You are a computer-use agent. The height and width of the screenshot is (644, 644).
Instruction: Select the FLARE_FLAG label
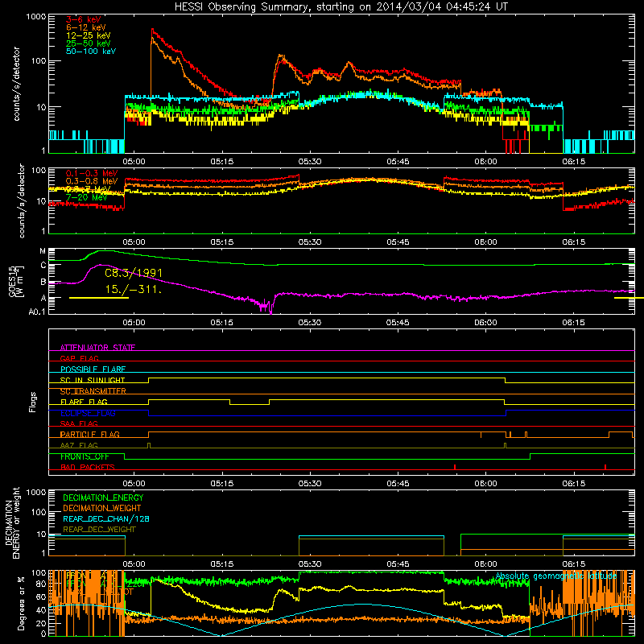(84, 402)
